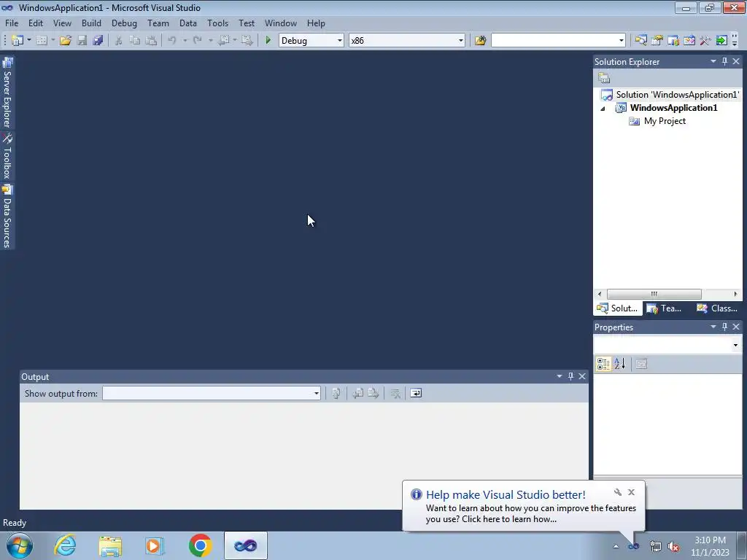Expand the Toolbox side tab

(x=7, y=156)
